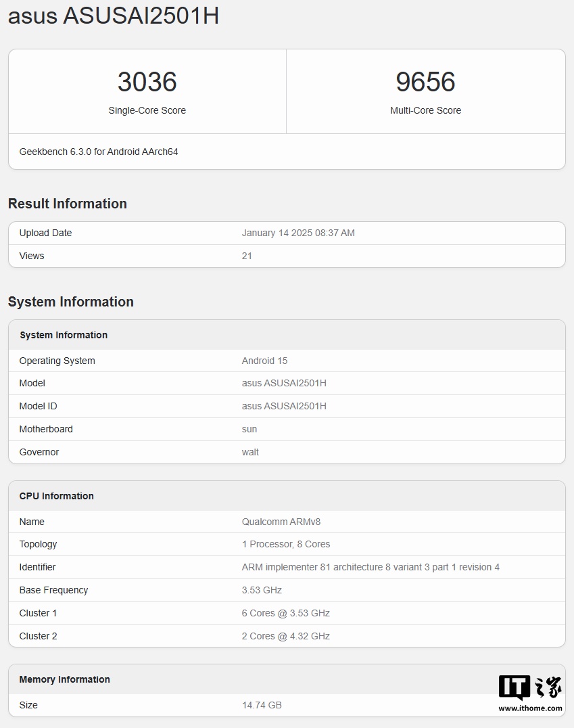Click the upload date January 14 2025 value
This screenshot has height=728, width=574.
(298, 233)
